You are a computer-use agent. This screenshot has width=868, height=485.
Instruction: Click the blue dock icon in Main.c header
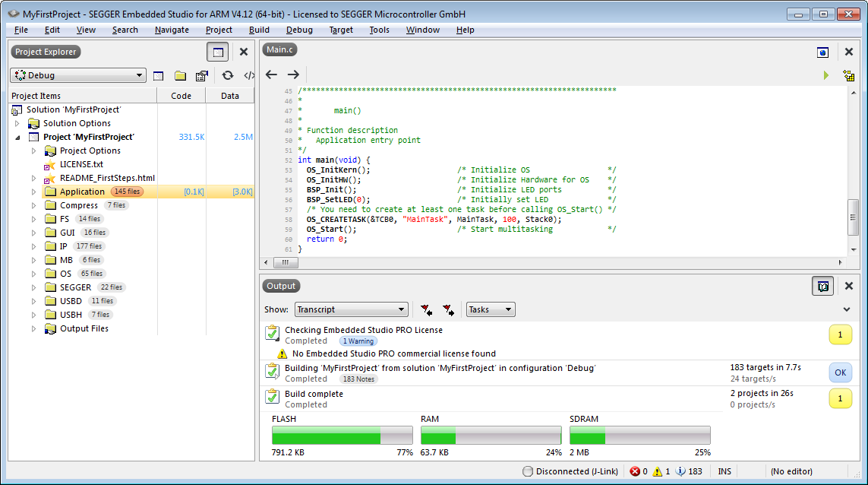point(822,52)
